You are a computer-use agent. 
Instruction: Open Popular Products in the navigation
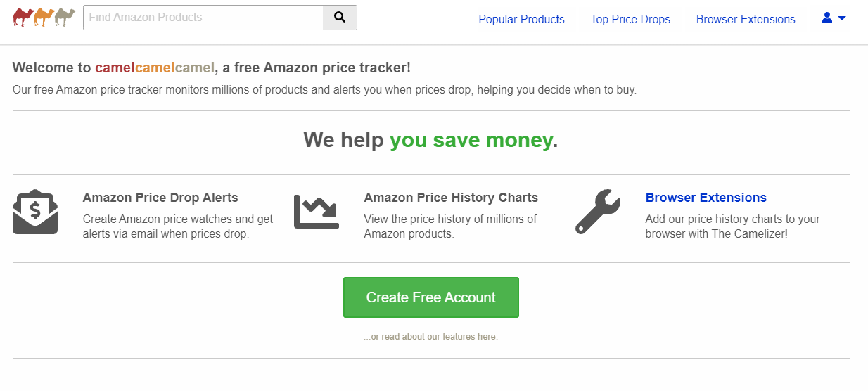pos(521,19)
